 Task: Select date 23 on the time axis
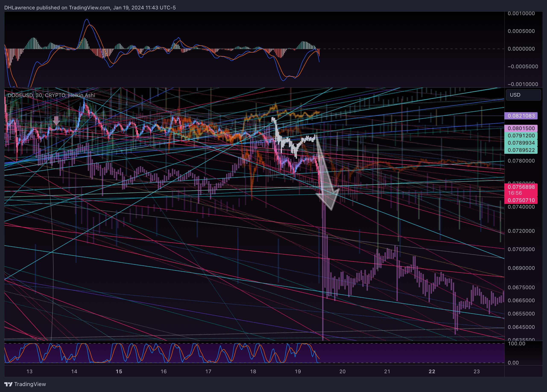click(477, 371)
